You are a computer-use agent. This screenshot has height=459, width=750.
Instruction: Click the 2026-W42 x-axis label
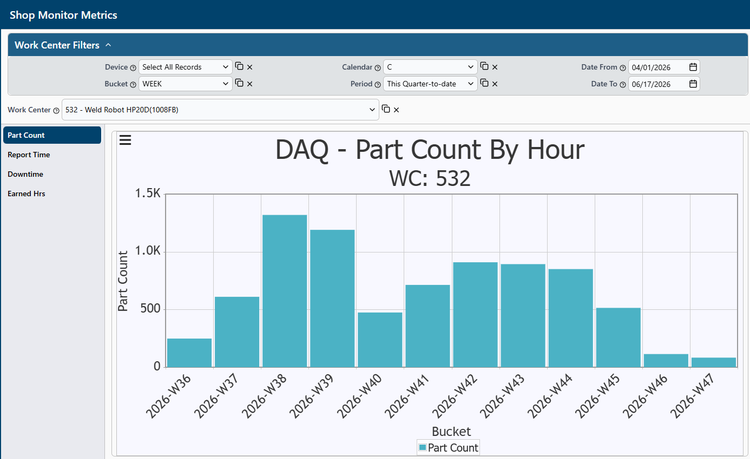pyautogui.click(x=454, y=396)
